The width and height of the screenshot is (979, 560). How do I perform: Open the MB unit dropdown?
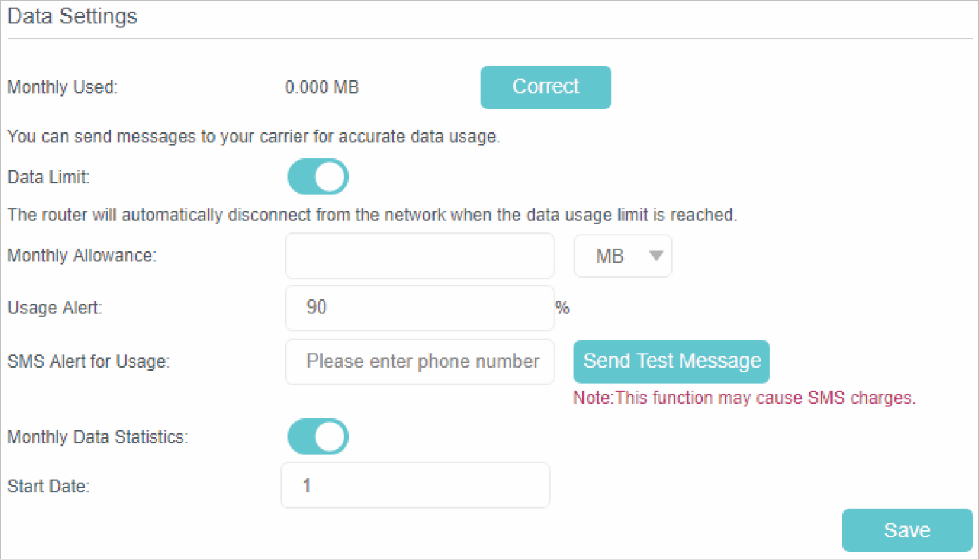(623, 256)
